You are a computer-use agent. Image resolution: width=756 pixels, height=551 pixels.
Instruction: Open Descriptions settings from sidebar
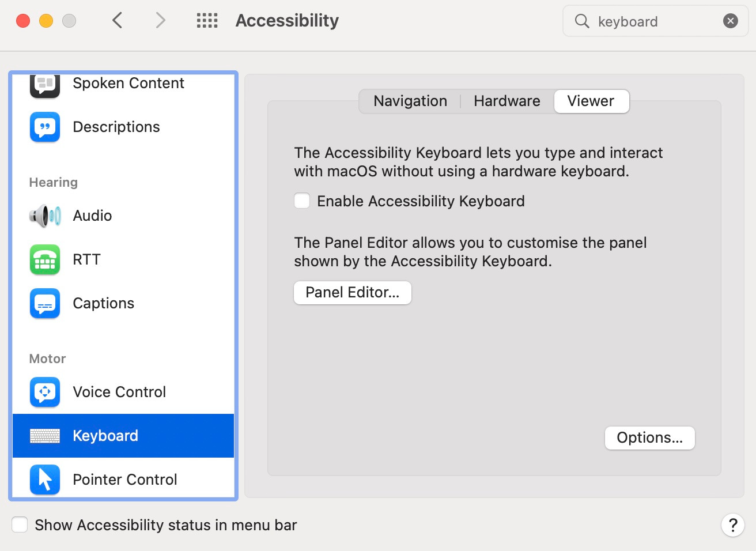(x=115, y=127)
